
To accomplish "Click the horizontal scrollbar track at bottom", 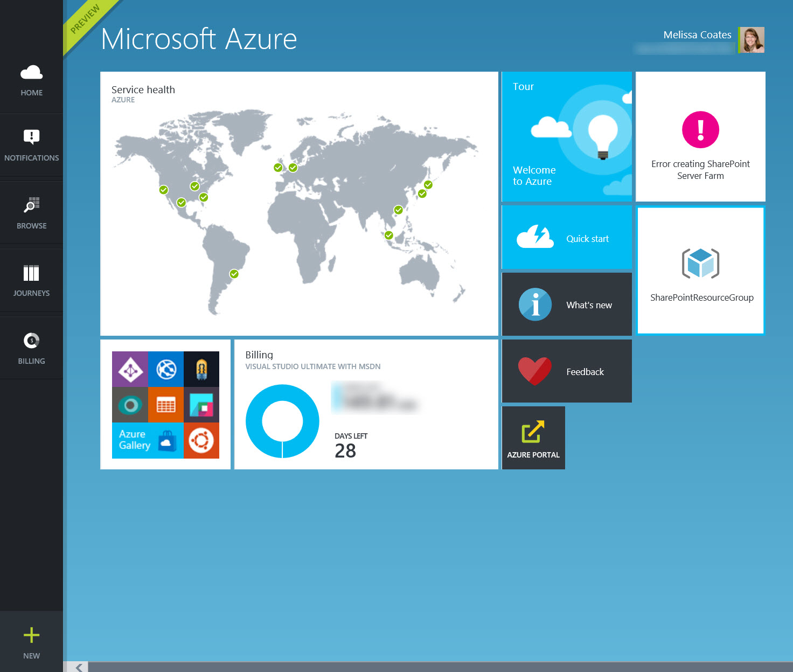I will click(x=441, y=667).
